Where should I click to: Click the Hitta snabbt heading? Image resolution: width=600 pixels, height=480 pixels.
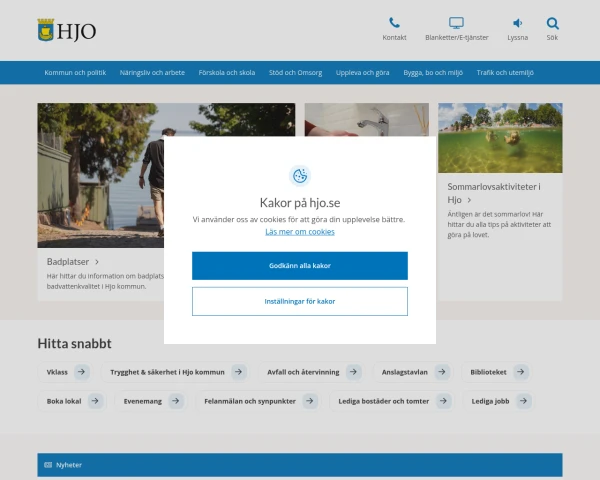(75, 343)
